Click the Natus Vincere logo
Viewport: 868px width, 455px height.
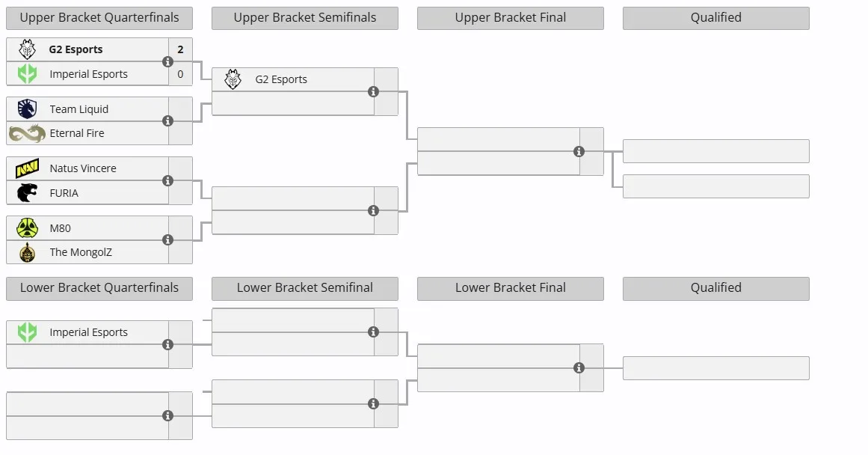27,168
